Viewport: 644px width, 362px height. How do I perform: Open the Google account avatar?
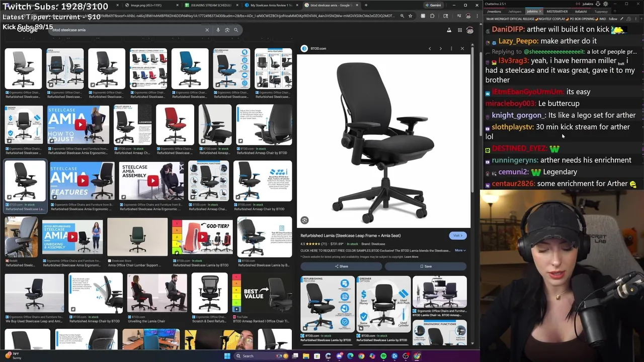(470, 30)
